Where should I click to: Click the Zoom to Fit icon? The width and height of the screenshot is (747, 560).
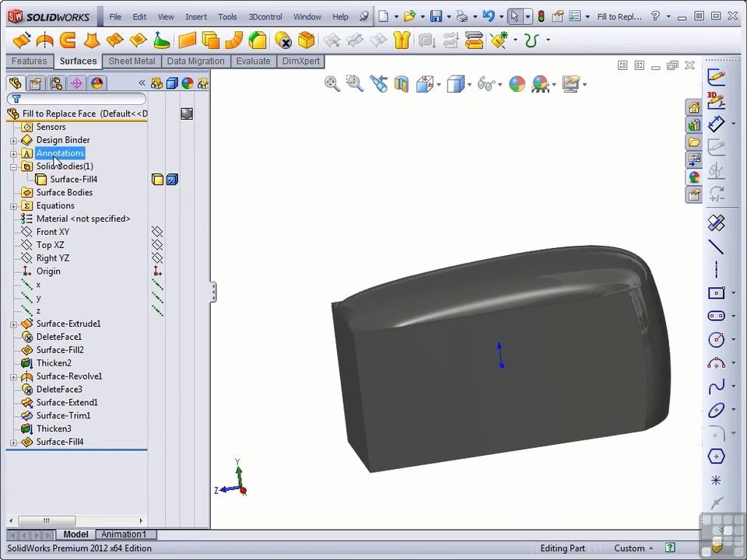332,84
